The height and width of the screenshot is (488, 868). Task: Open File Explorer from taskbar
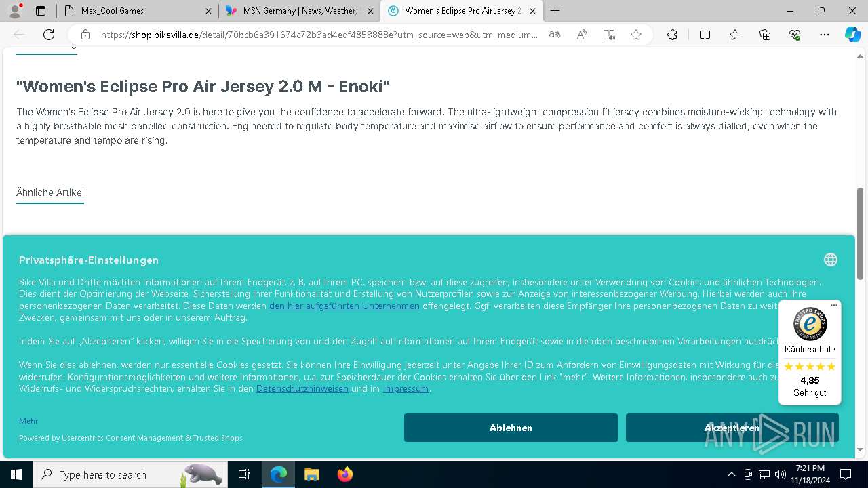pos(311,474)
